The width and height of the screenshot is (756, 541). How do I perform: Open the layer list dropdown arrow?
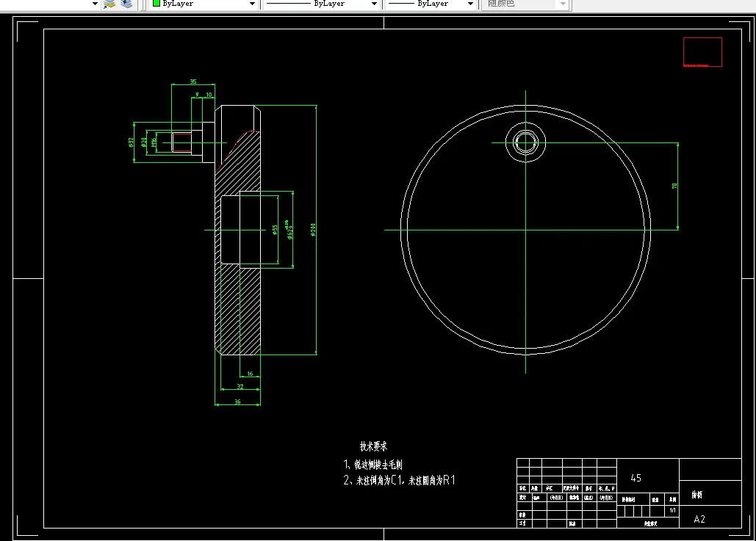pyautogui.click(x=95, y=4)
